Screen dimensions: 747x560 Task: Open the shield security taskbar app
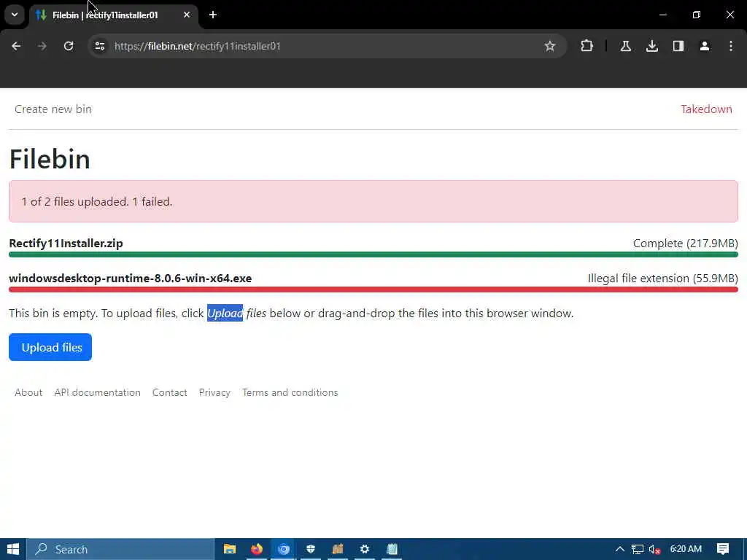pyautogui.click(x=311, y=549)
